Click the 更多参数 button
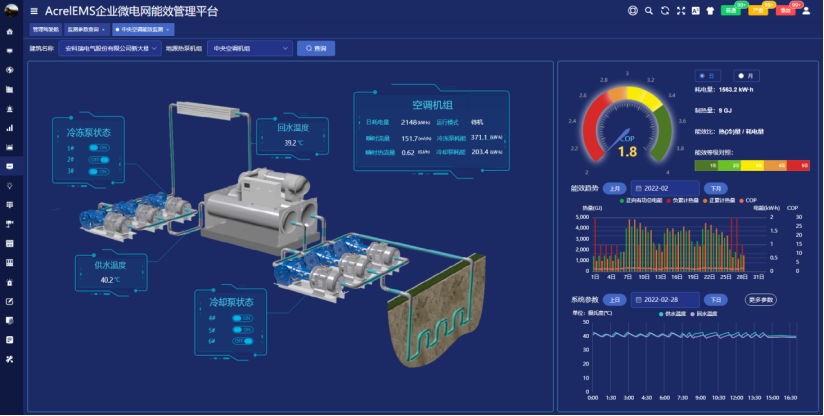This screenshot has height=416, width=824. tap(760, 299)
